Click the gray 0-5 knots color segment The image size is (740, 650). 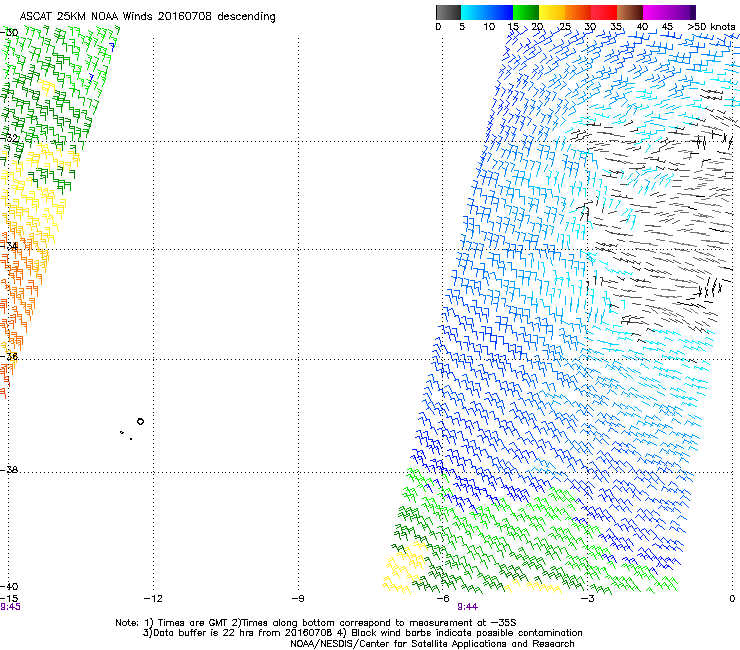tap(448, 12)
